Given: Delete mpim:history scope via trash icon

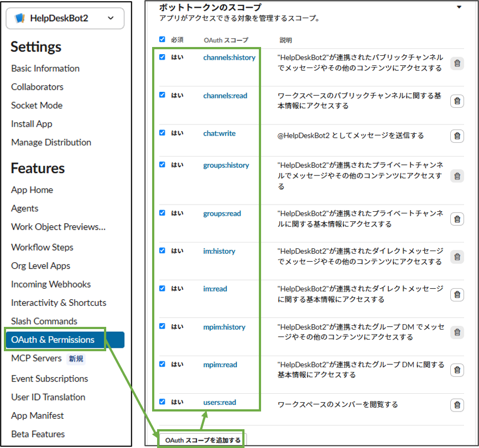Looking at the screenshot, I should [x=457, y=332].
